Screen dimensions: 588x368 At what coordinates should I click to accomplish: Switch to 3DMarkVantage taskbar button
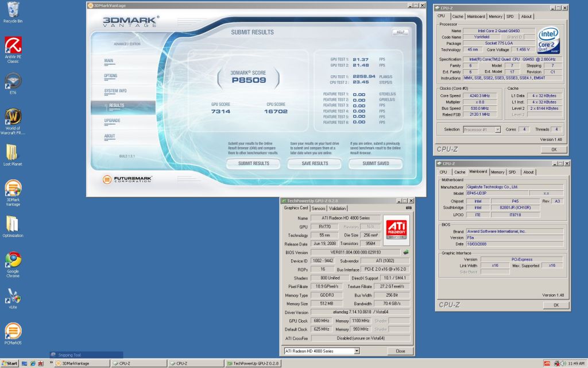click(82, 363)
